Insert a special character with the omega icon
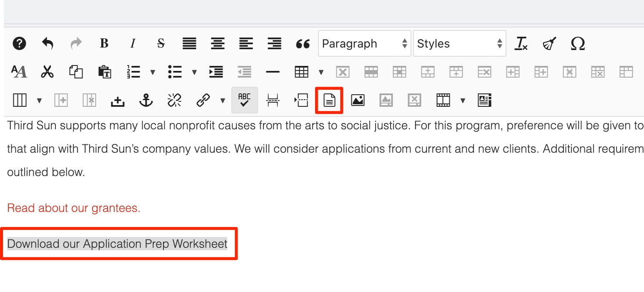Viewport: 644px width, 292px height. tap(577, 43)
